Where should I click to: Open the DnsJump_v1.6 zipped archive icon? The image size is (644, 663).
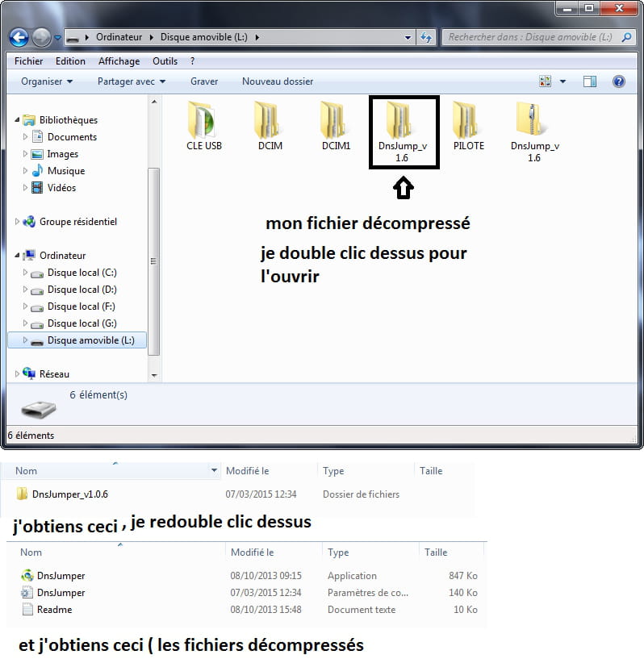coord(533,120)
